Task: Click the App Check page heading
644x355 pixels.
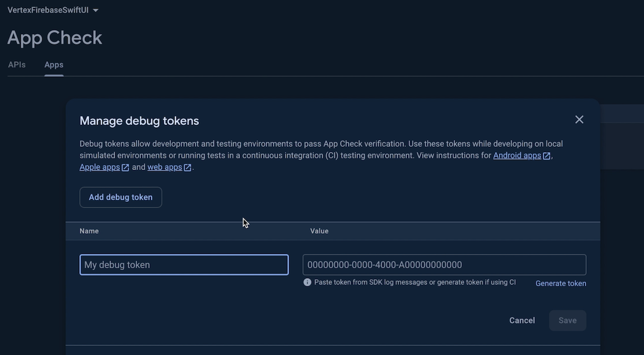Action: (x=55, y=38)
